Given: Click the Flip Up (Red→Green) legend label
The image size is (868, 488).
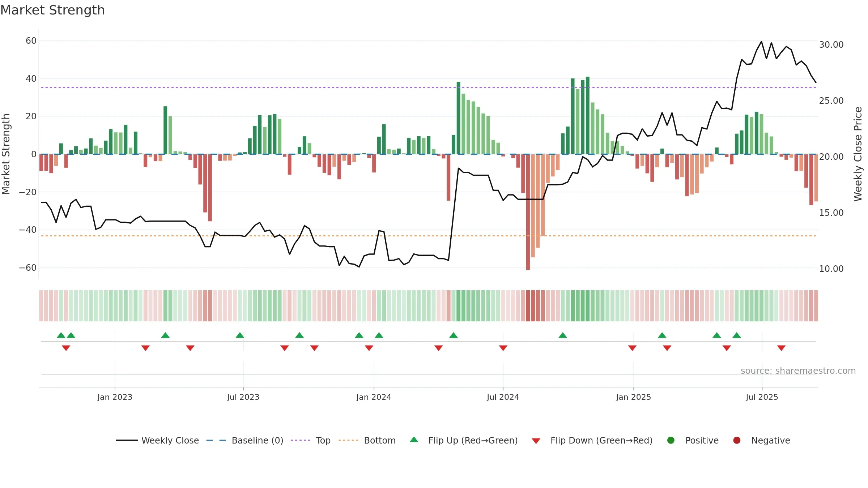Looking at the screenshot, I should (473, 440).
